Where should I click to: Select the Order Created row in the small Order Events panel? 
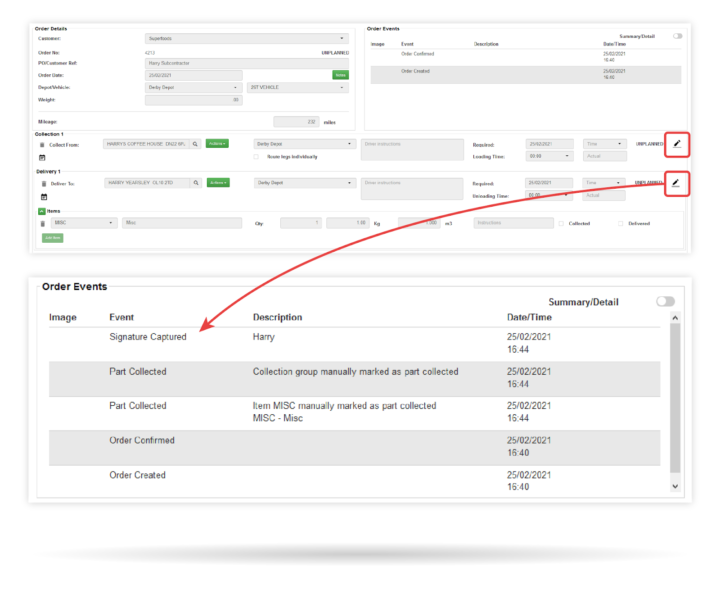pos(526,75)
